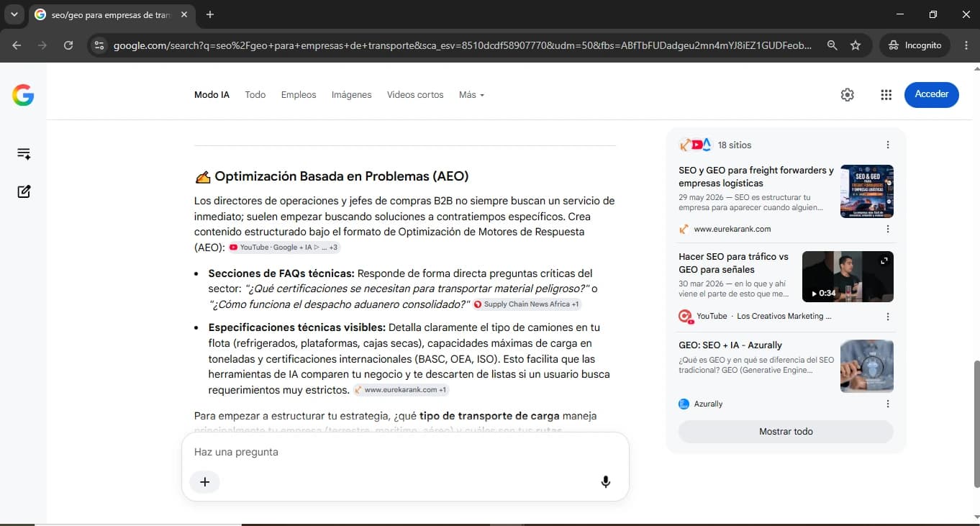This screenshot has width=980, height=526.
Task: Expand the Más menu
Action: pos(471,95)
